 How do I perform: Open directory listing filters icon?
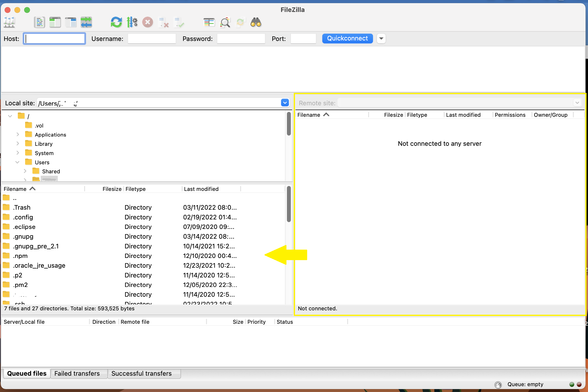point(209,22)
